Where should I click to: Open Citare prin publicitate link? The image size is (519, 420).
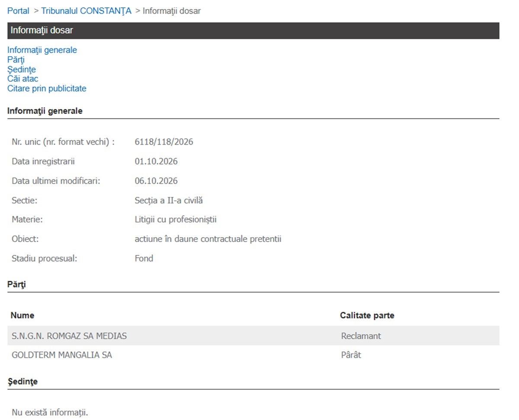click(47, 89)
